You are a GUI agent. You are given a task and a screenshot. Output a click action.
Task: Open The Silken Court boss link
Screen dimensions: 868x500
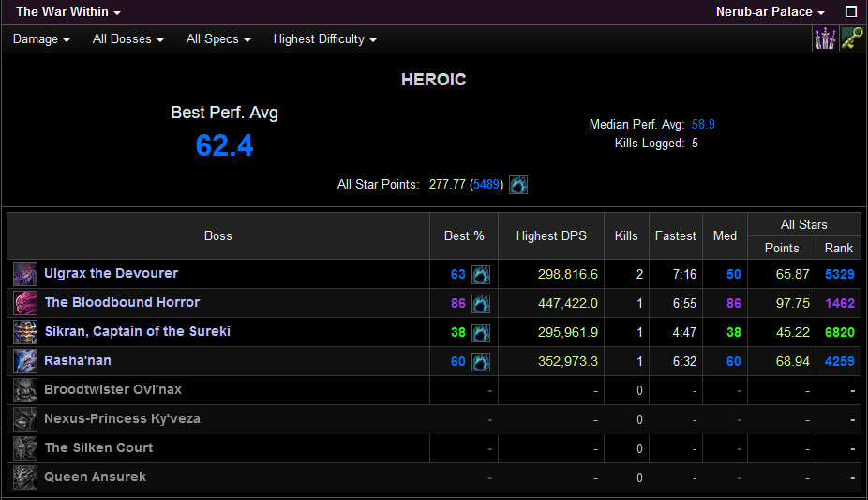(x=98, y=447)
